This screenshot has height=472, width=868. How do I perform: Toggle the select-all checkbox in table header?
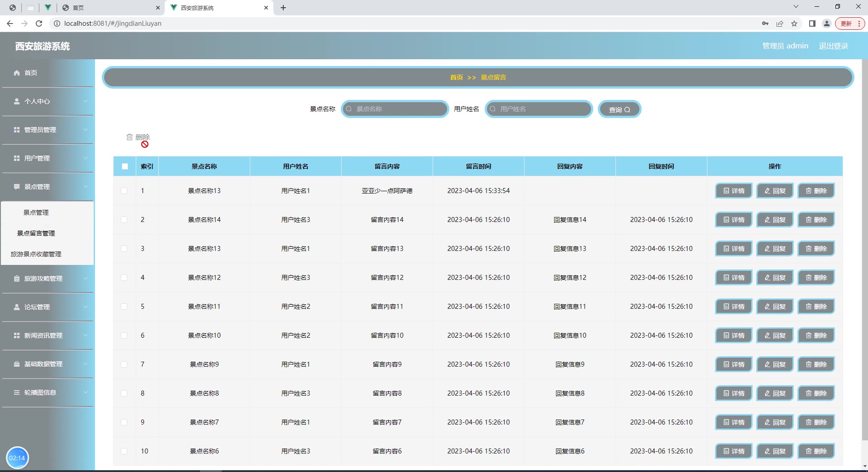(125, 166)
